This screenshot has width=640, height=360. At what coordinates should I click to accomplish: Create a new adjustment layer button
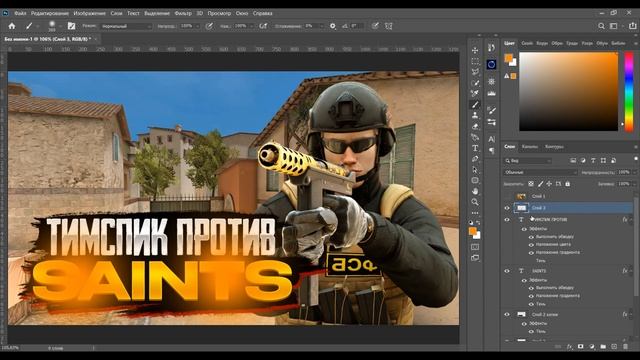pos(592,347)
